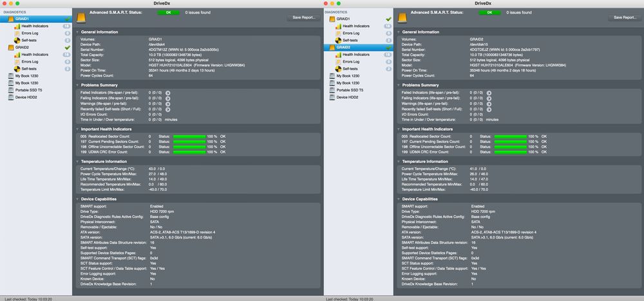The width and height of the screenshot is (644, 301).
Task: Open Health Indicators under GRAID2 in left window
Action: 35,54
